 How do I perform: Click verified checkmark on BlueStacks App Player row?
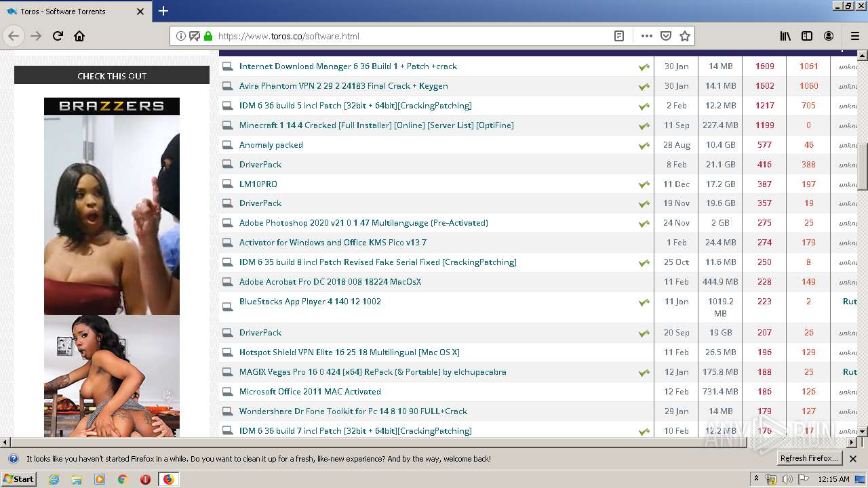[644, 302]
